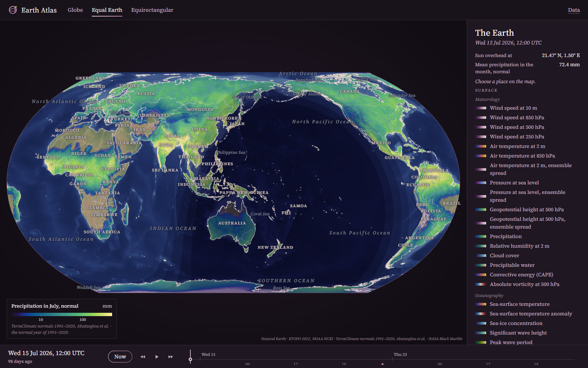Select Sea-surface temperature anomaly layer
The width and height of the screenshot is (588, 368).
[x=528, y=314]
